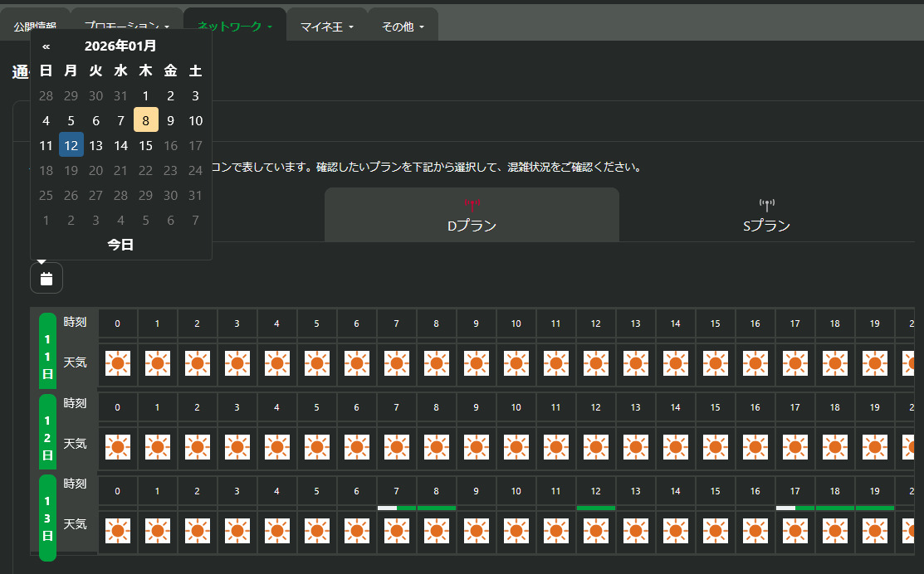Expand the マイネ王 dropdown menu
The width and height of the screenshot is (924, 574).
(326, 27)
